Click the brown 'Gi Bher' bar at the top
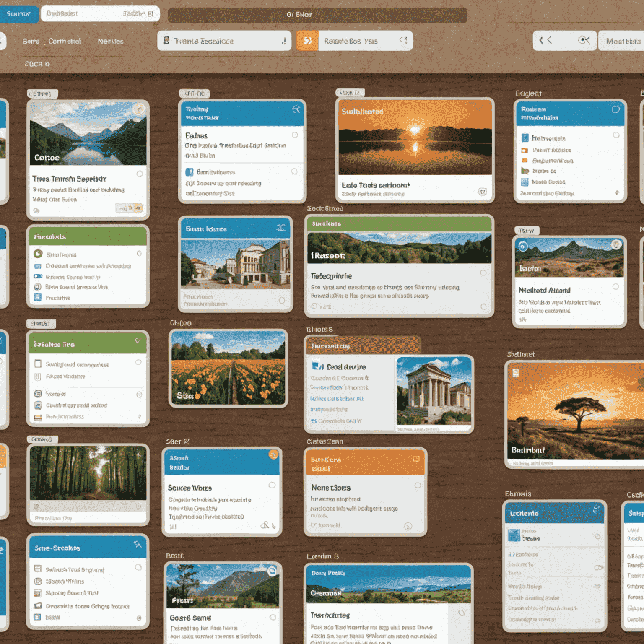This screenshot has height=644, width=644. [x=317, y=15]
